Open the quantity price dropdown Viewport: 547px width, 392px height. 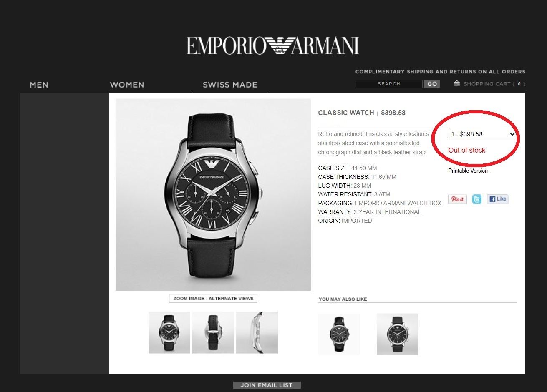[x=482, y=134]
